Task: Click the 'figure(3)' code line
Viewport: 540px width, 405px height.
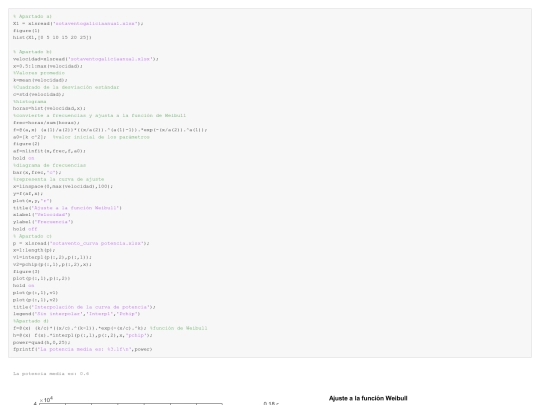Action: click(x=26, y=272)
